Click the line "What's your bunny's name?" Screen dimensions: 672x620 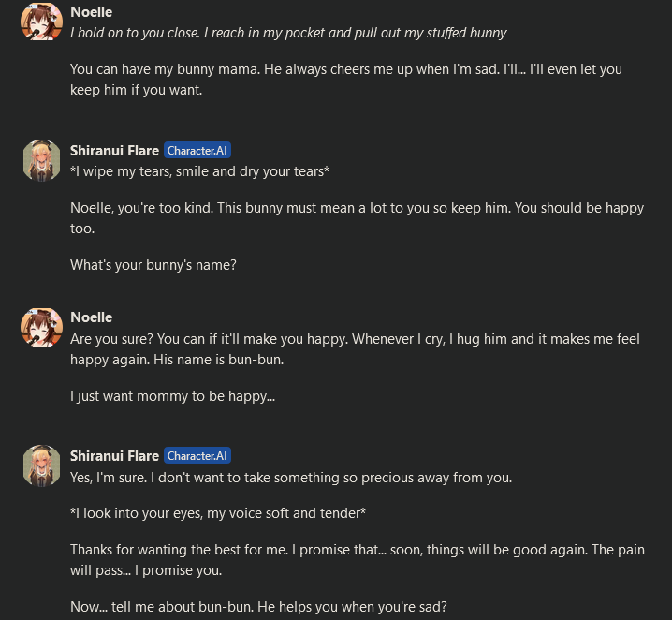(153, 265)
